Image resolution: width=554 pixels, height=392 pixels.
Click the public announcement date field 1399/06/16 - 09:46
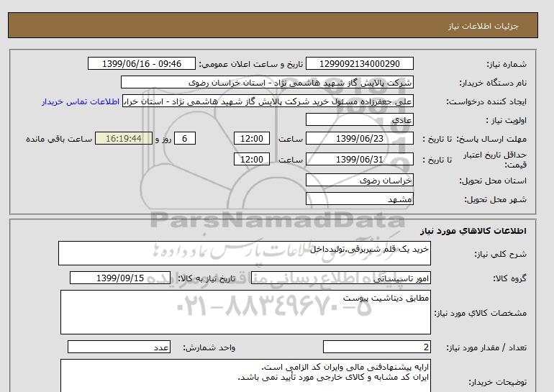(x=141, y=64)
